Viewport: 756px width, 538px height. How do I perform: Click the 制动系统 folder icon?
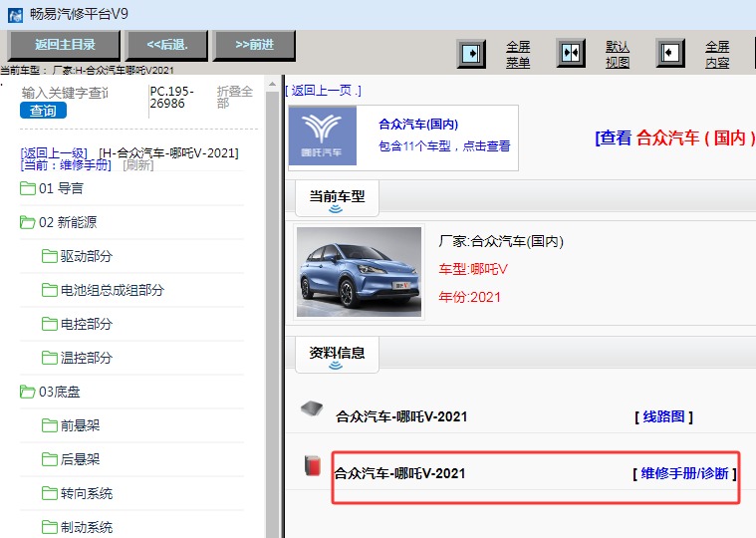[x=49, y=527]
